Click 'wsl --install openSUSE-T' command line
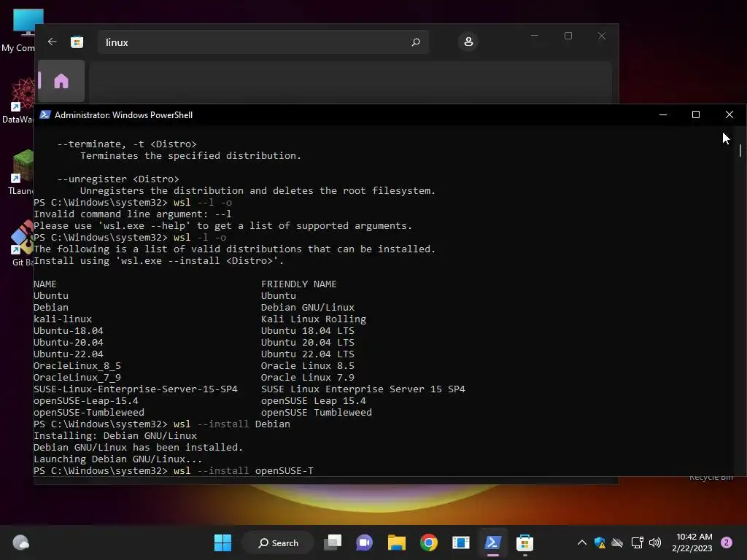Screen dimensions: 747x560 coord(243,470)
